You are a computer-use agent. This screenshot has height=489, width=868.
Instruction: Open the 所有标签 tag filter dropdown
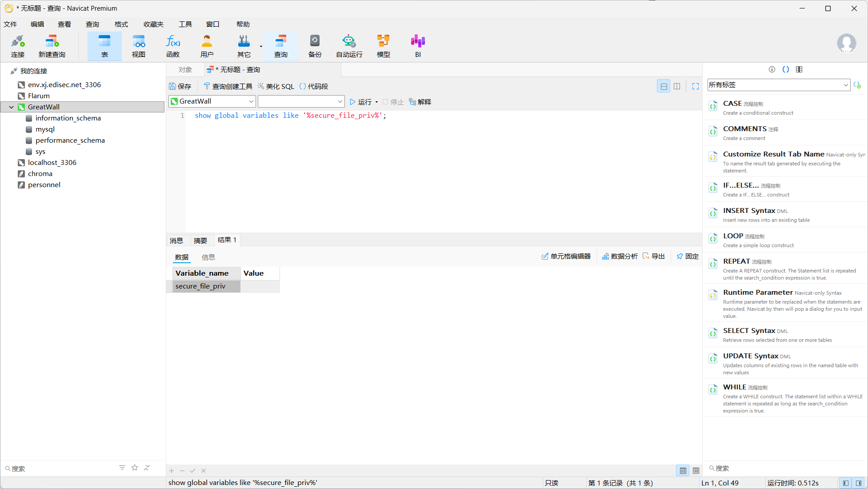click(845, 85)
